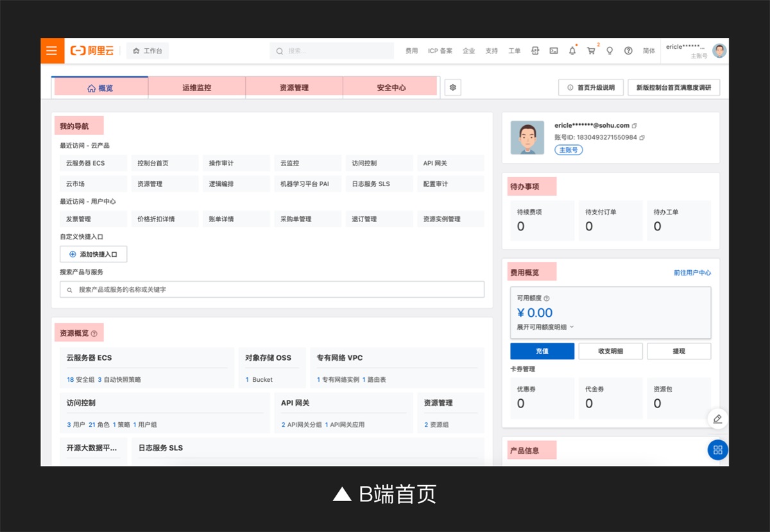The width and height of the screenshot is (770, 532).
Task: Open the Cloud Shell terminal icon
Action: point(554,51)
